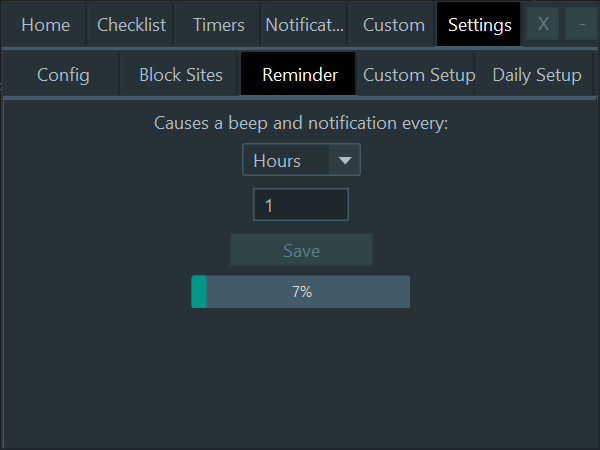Screen dimensions: 600x450
Task: Go to the Timers tab
Action: (x=218, y=25)
